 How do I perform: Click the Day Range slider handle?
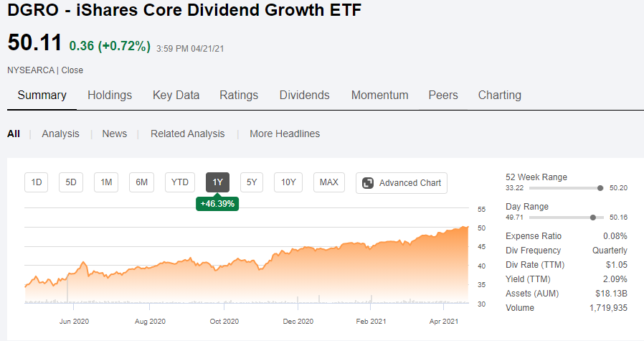(592, 218)
